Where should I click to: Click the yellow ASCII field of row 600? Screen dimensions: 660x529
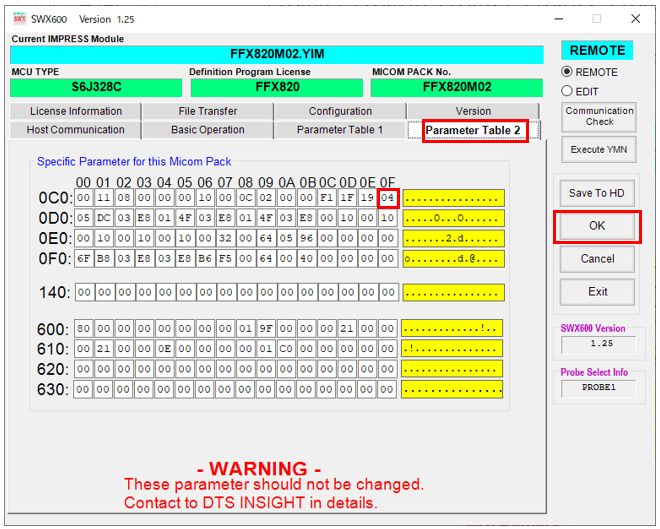[452, 328]
